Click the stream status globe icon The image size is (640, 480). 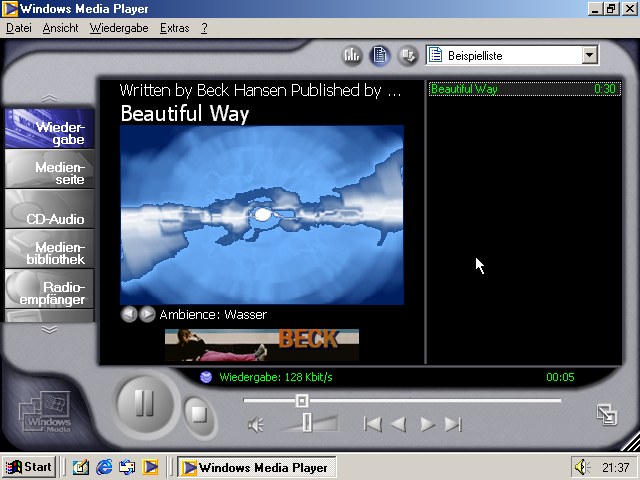(206, 377)
